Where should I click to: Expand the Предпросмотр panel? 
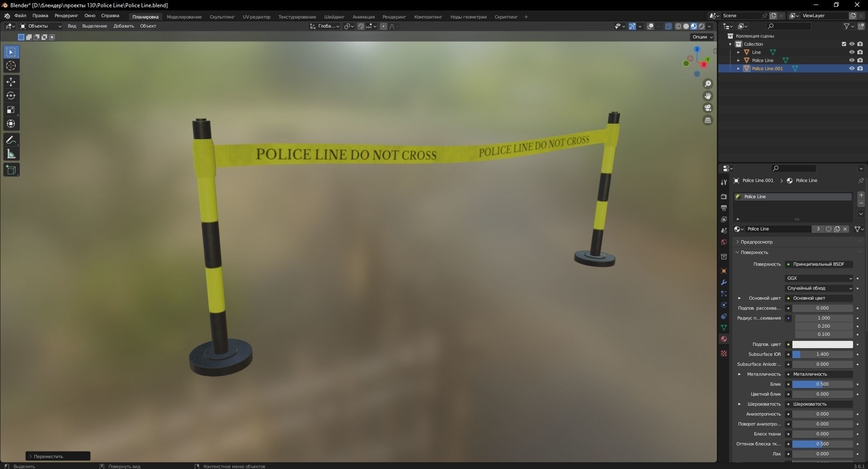(x=756, y=242)
